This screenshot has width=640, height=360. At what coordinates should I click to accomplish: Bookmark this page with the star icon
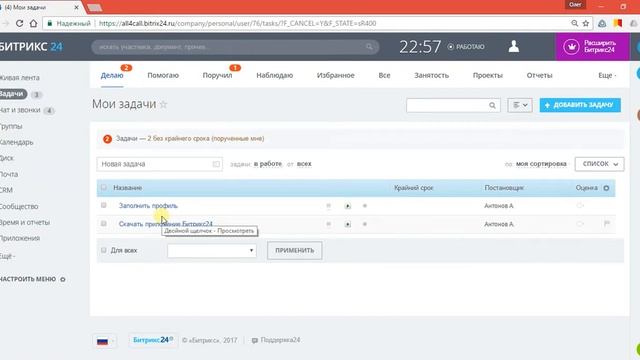[586, 23]
